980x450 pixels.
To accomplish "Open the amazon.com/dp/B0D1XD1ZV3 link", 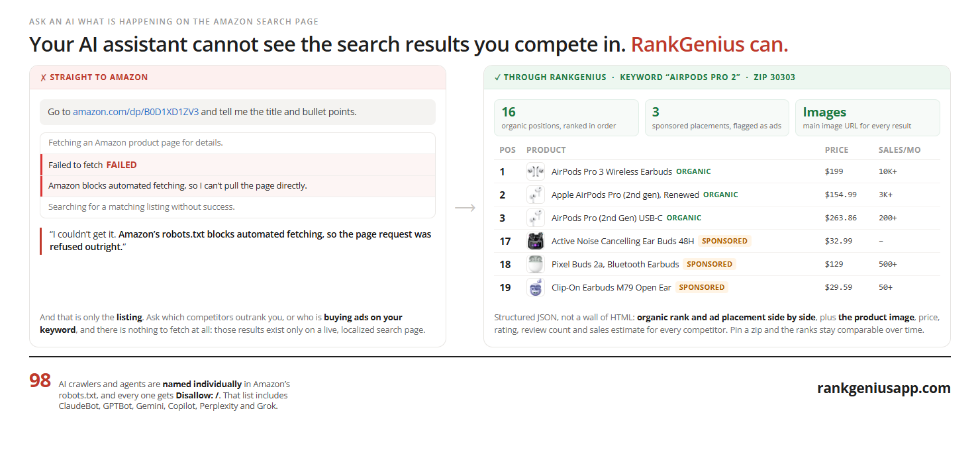I will coord(136,112).
